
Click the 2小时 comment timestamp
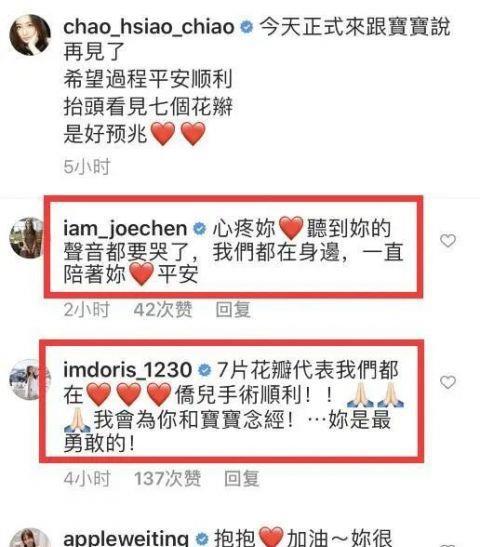coord(87,309)
